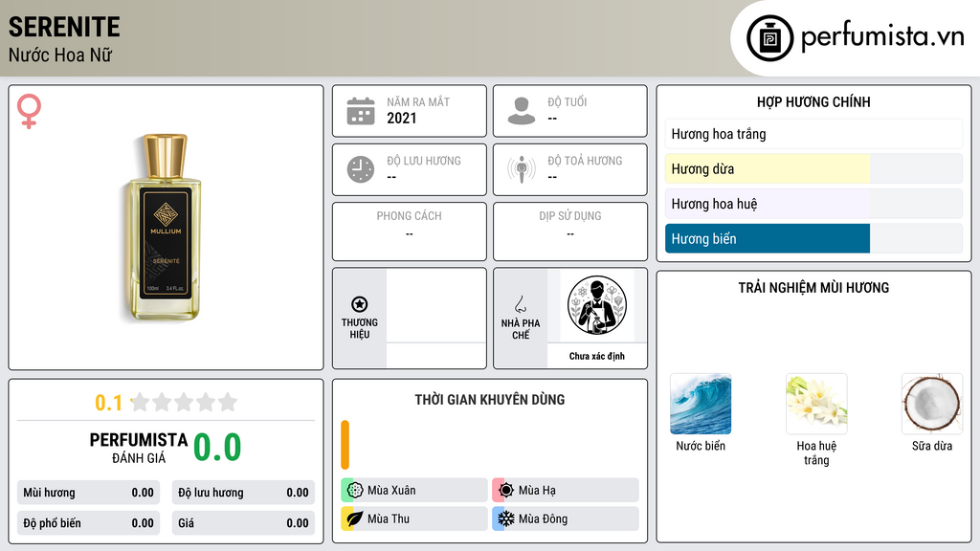
Task: Click the orange 0.1 user rating
Action: coord(108,403)
